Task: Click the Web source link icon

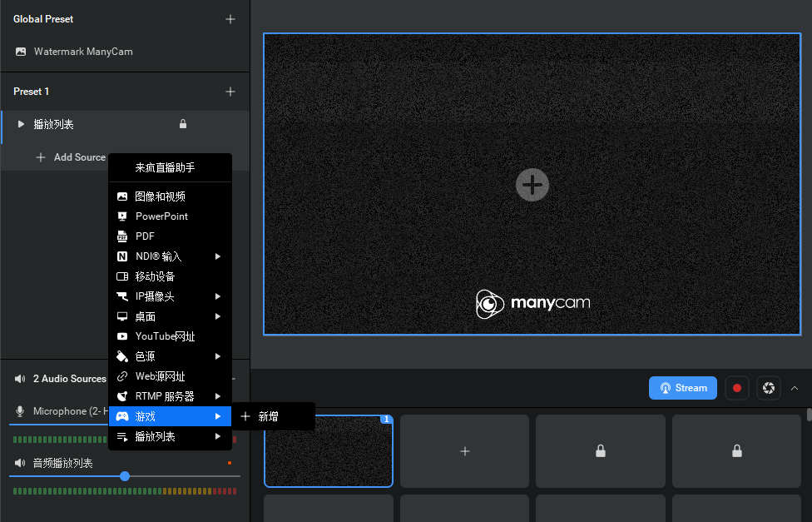Action: (122, 376)
